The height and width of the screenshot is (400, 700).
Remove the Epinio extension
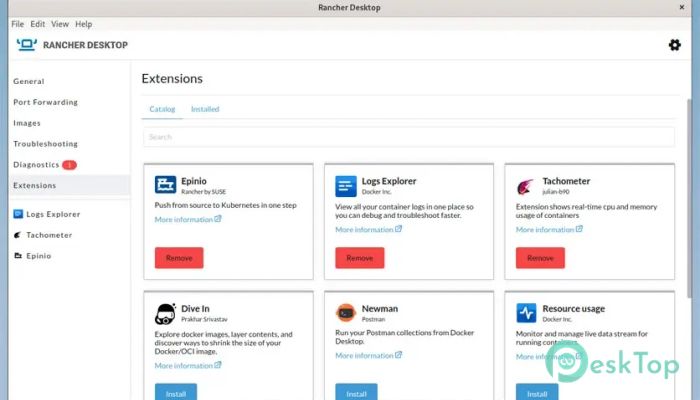[x=179, y=258]
